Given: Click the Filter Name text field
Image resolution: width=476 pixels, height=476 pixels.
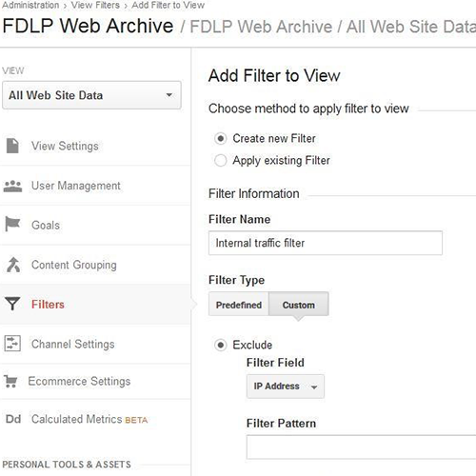Looking at the screenshot, I should pos(326,243).
